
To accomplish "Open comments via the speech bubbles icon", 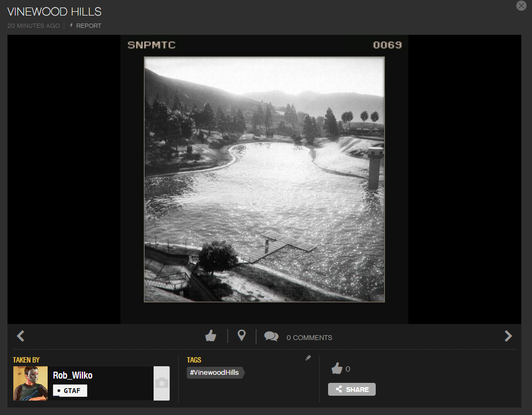I will [271, 336].
